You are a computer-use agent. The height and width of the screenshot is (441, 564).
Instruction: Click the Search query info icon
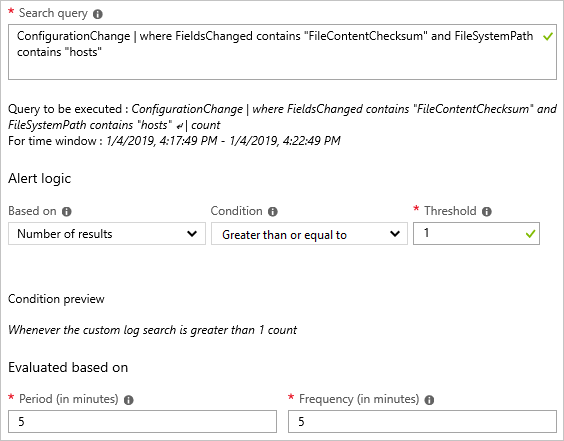tap(97, 14)
